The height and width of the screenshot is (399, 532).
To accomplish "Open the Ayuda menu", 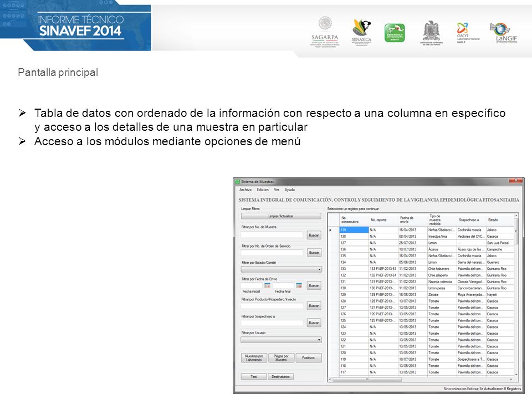I will (289, 190).
